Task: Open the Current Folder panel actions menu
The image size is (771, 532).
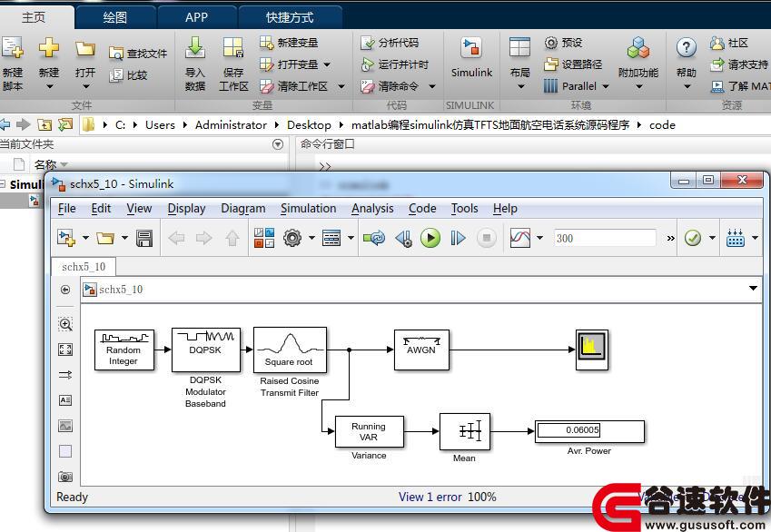Action: 278,144
